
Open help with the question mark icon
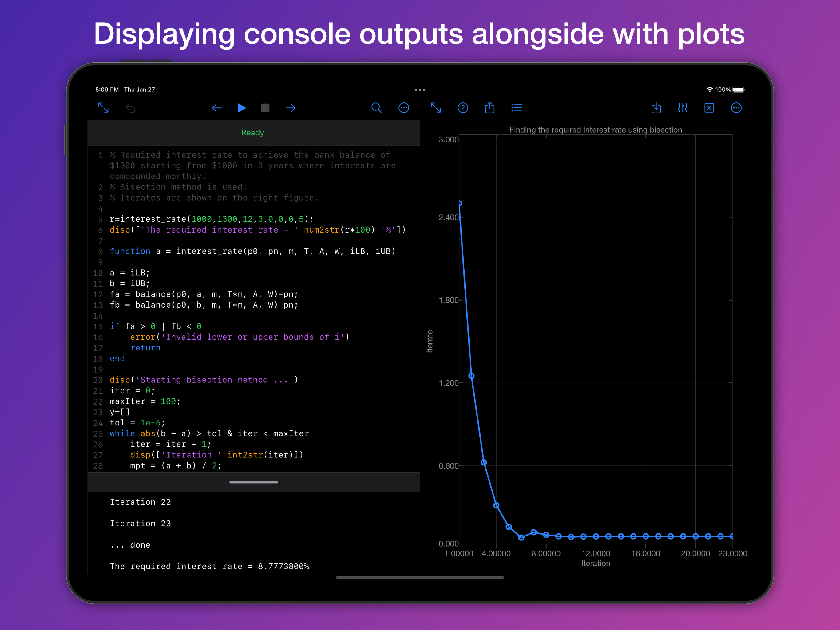(463, 108)
